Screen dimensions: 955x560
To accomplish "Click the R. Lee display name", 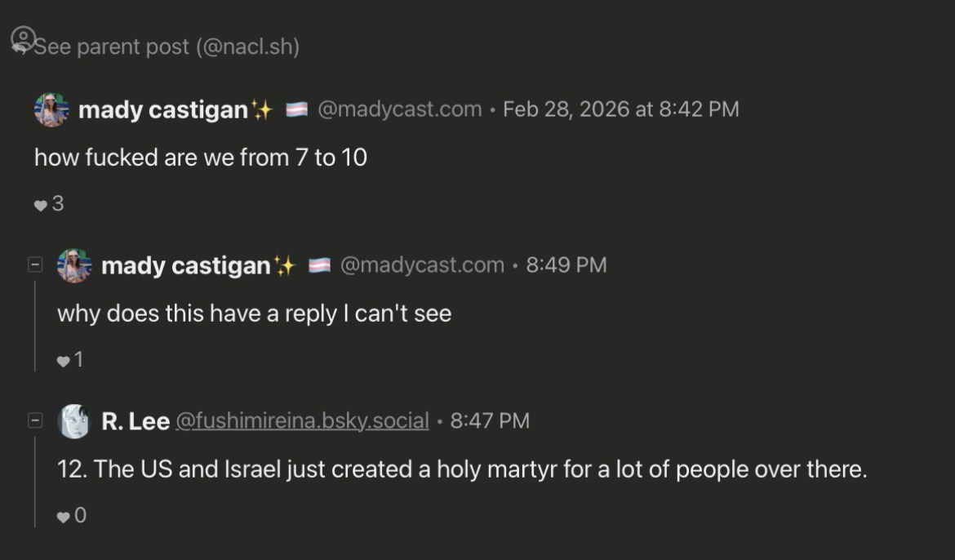I will (135, 421).
